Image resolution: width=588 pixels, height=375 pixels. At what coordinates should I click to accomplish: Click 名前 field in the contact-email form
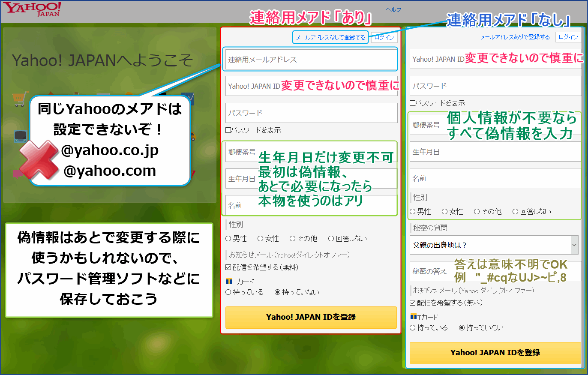coord(312,205)
